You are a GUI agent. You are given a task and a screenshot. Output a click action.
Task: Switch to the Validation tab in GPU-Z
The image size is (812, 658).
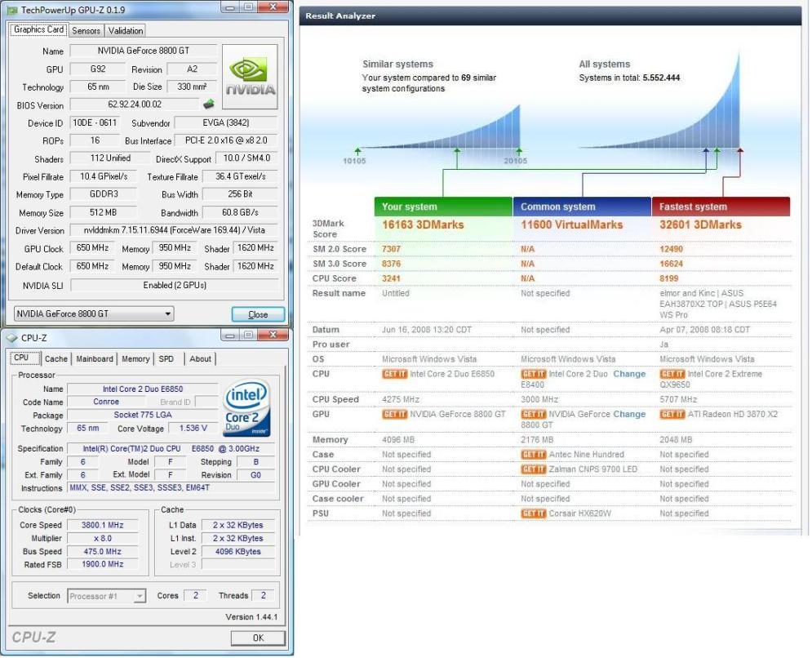[x=126, y=30]
